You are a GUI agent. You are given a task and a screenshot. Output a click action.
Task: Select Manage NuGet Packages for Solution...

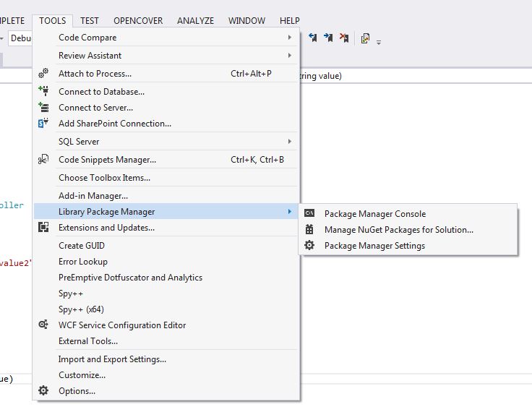[x=408, y=230]
